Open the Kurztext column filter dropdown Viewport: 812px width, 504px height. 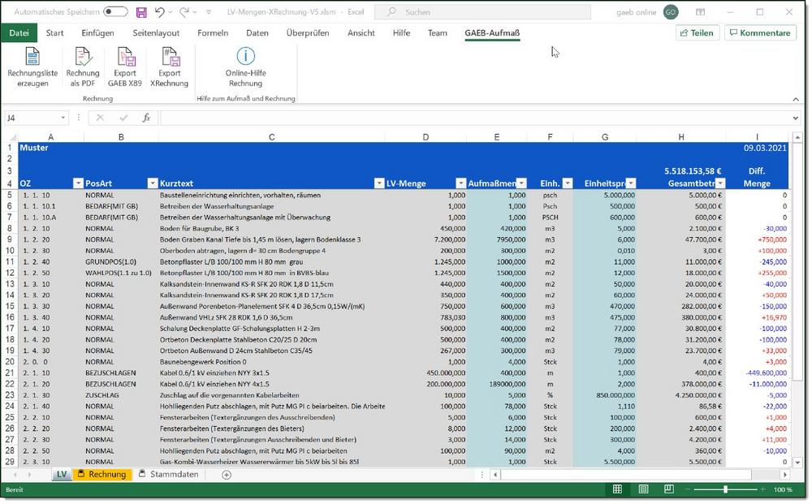379,183
